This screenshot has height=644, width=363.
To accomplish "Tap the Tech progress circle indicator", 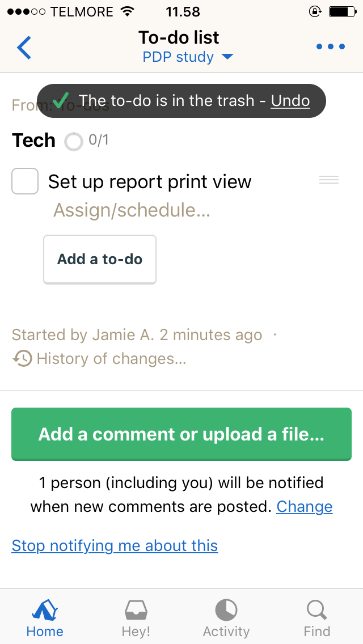I will [74, 141].
